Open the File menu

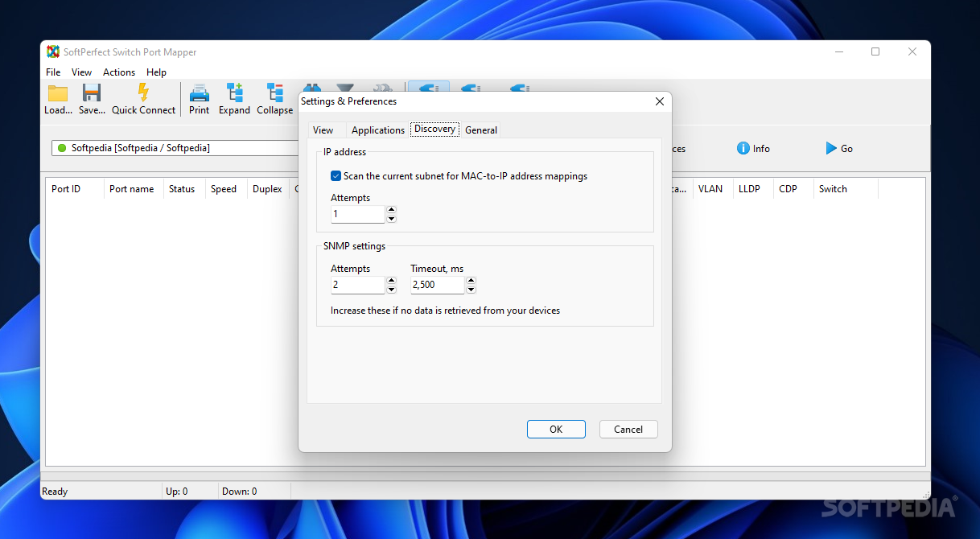tap(53, 72)
